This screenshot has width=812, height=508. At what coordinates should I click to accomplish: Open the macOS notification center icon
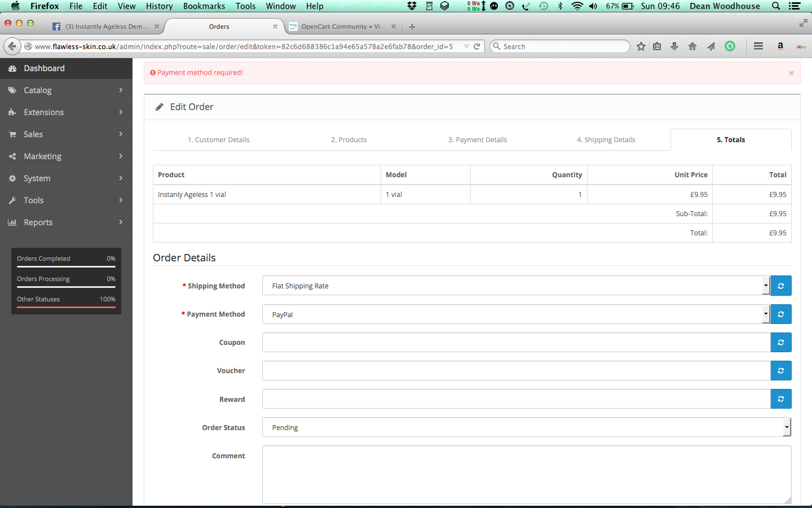[795, 6]
